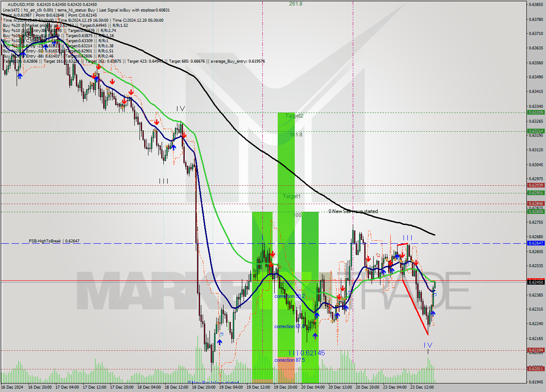Click the '16 Dec 2024' time label
Viewport: 546px width, 392px height.
pyautogui.click(x=13, y=388)
